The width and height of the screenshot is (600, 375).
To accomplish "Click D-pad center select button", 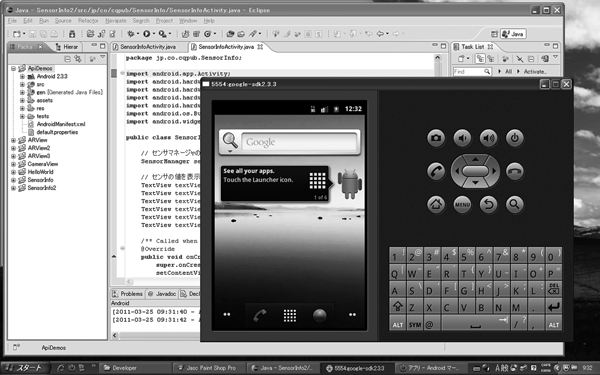I will (475, 171).
